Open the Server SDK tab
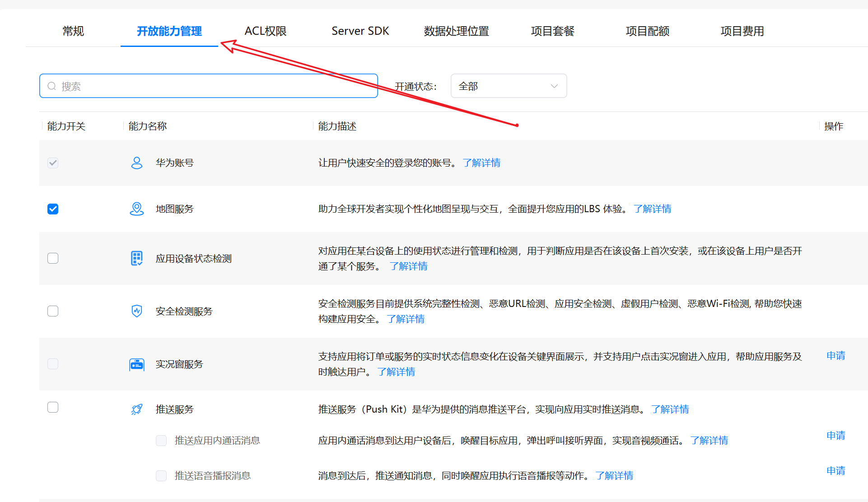Screen dimensions: 868x502 [x=360, y=31]
